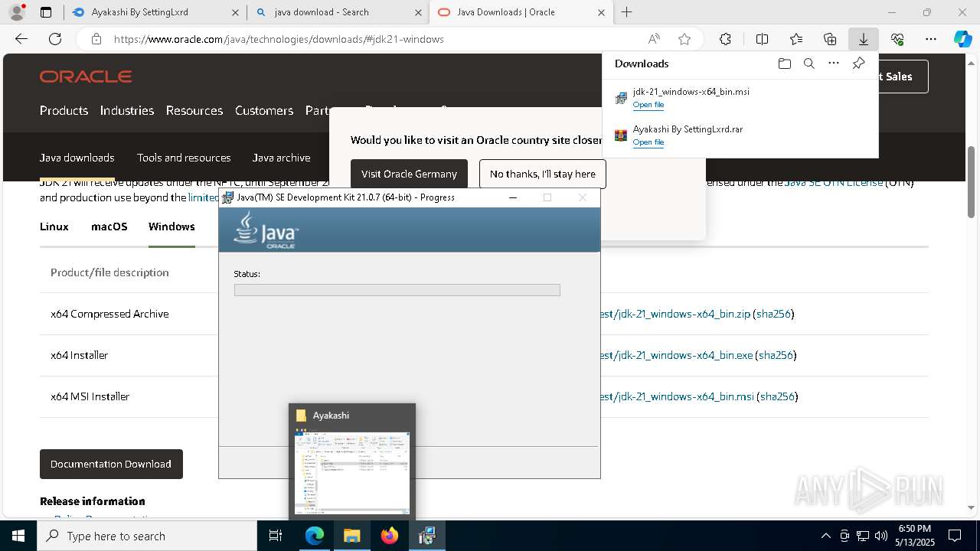Open Favorites list icon
Image resolution: width=980 pixels, height=551 pixels.
[796, 39]
